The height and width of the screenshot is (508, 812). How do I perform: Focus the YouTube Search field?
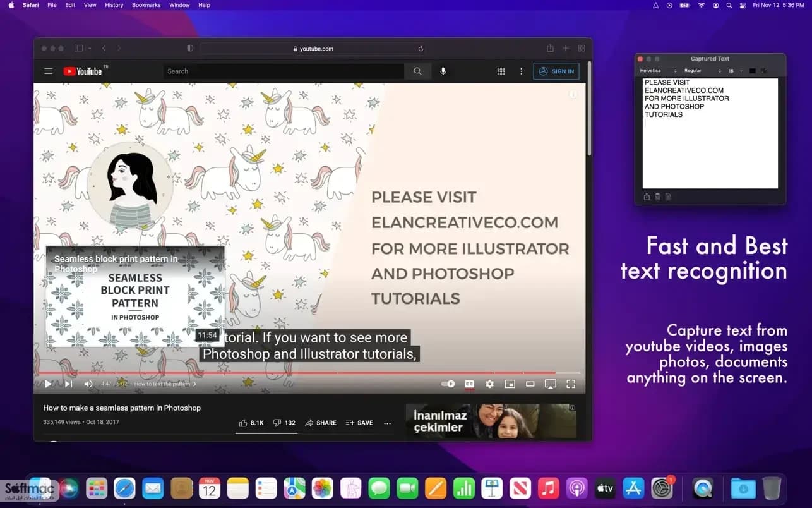click(x=284, y=71)
